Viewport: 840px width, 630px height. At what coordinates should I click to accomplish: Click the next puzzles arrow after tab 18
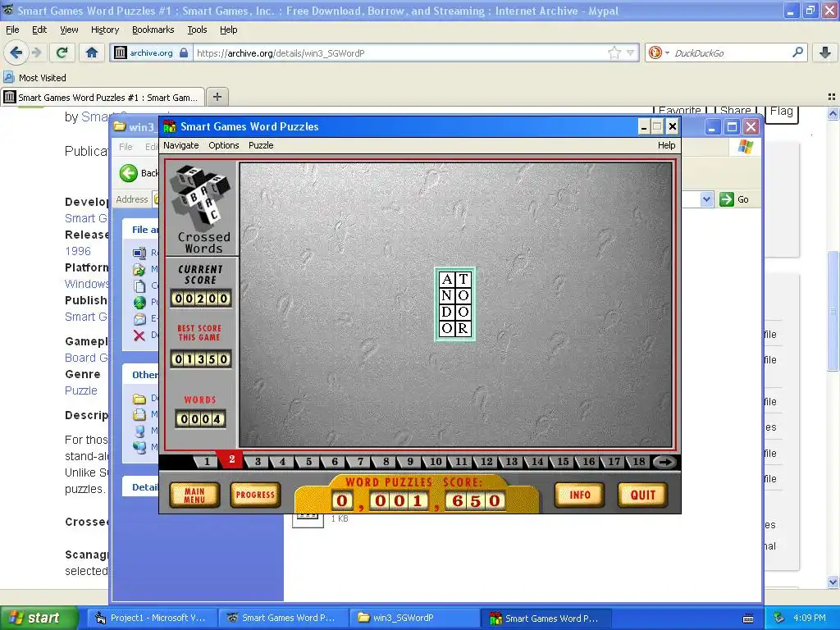tap(664, 462)
